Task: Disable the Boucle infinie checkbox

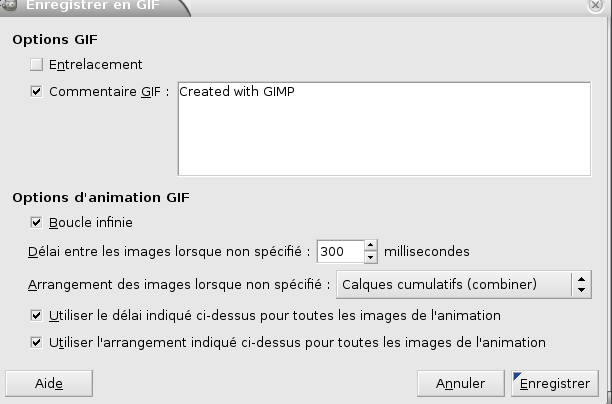Action: point(37,222)
